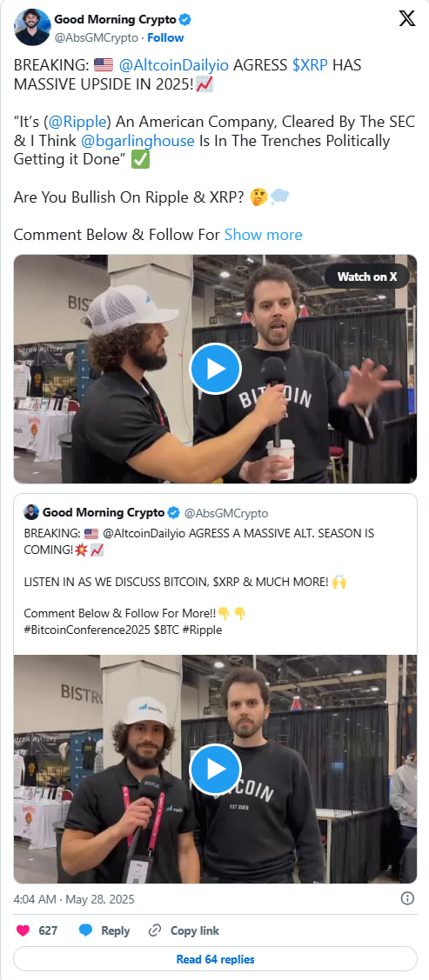
Task: Click the quoted tweet's small profile avatar
Action: [31, 512]
